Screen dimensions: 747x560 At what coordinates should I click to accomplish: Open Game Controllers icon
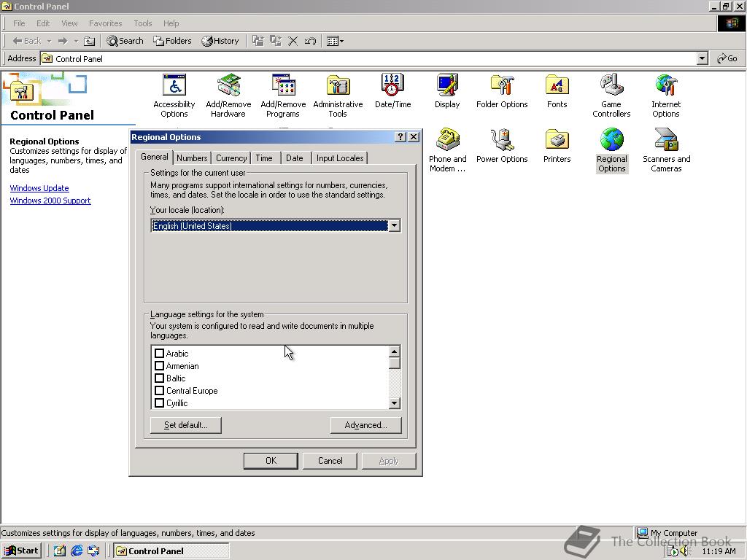coord(611,96)
